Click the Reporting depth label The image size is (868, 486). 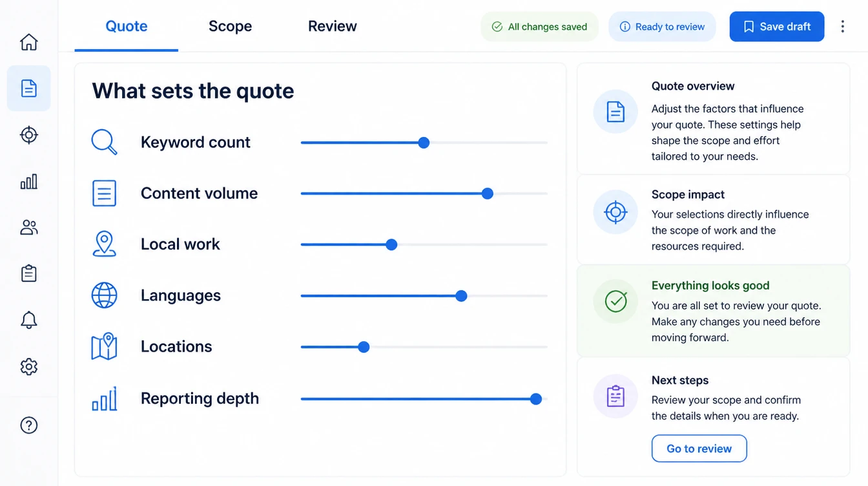point(200,399)
